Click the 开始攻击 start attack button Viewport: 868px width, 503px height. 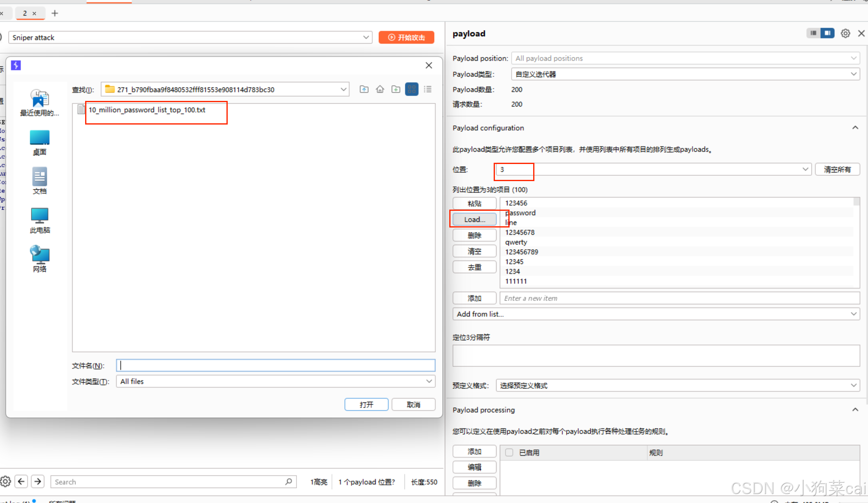click(406, 37)
